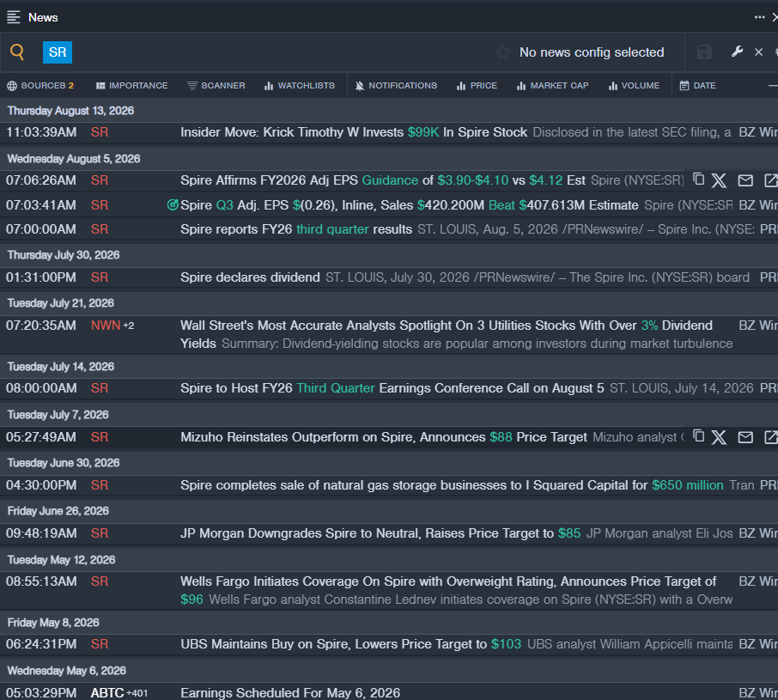Email the Mizuho Reinstates Outperform story
The image size is (778, 700).
(x=745, y=437)
